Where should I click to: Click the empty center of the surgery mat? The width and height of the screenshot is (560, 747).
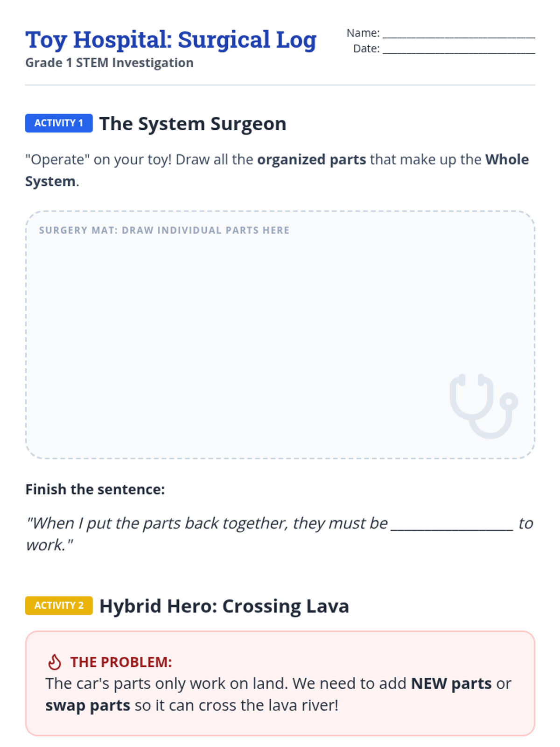click(280, 335)
